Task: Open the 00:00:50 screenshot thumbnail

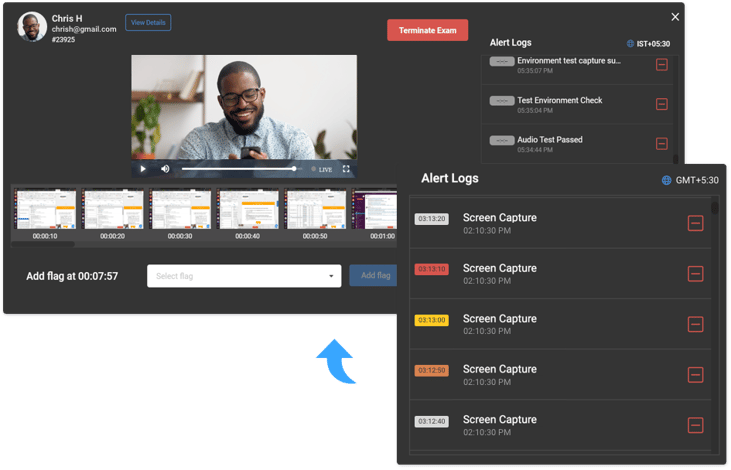Action: point(316,209)
